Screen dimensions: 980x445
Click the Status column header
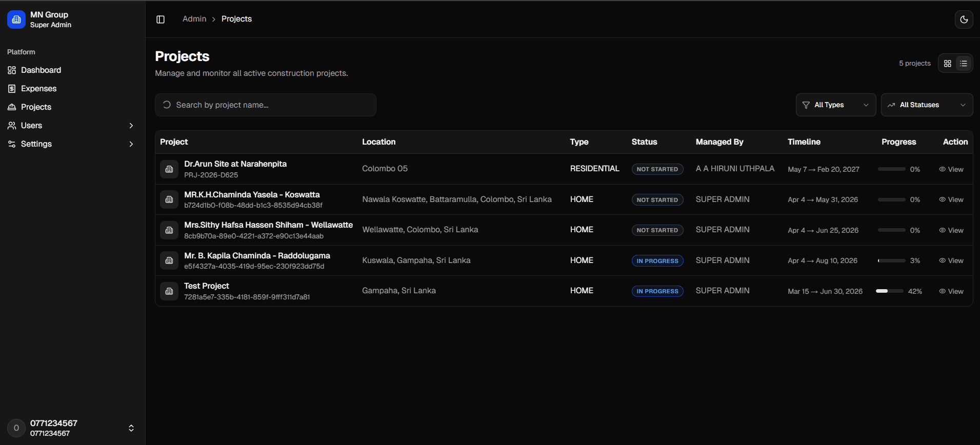pos(645,142)
